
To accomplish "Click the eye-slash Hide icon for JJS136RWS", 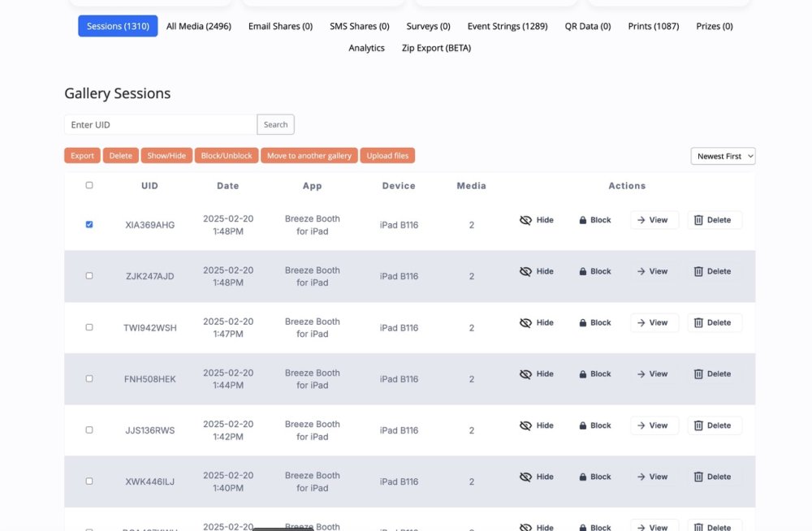I will click(525, 425).
